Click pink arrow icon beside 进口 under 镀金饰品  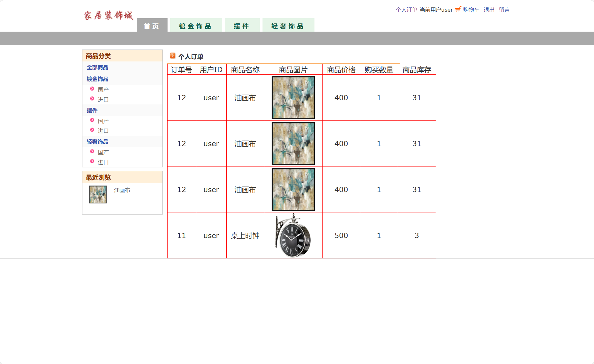92,99
